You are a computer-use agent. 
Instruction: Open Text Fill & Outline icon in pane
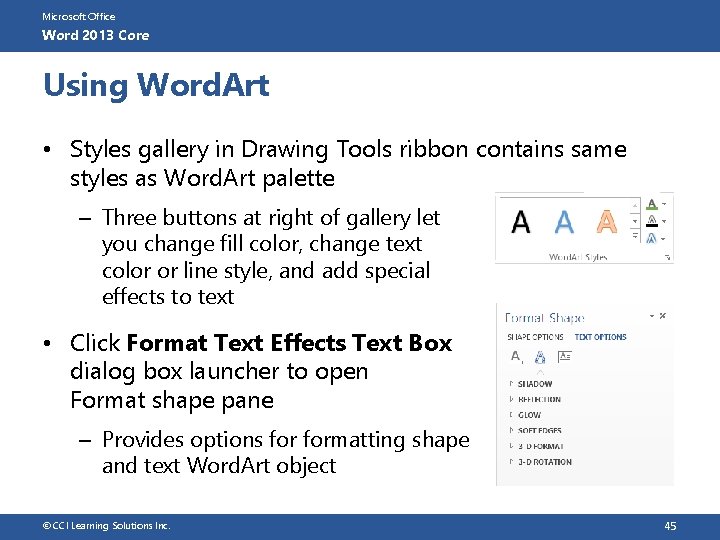tap(517, 357)
